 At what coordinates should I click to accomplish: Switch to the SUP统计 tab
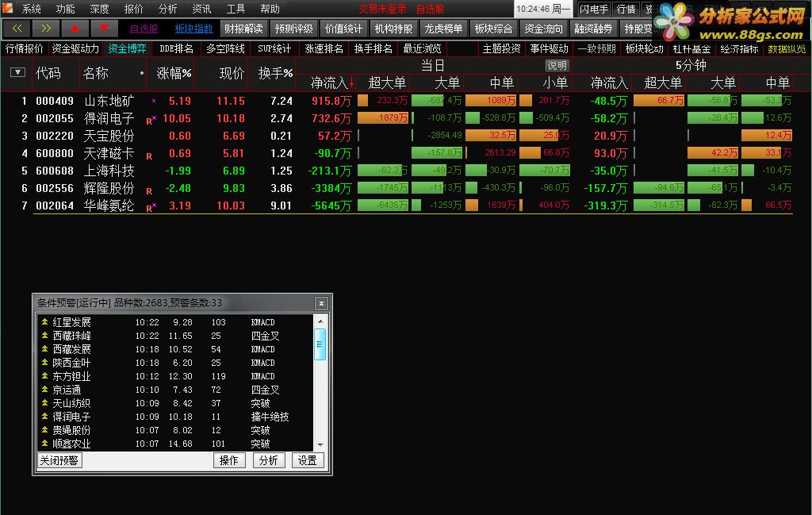274,48
